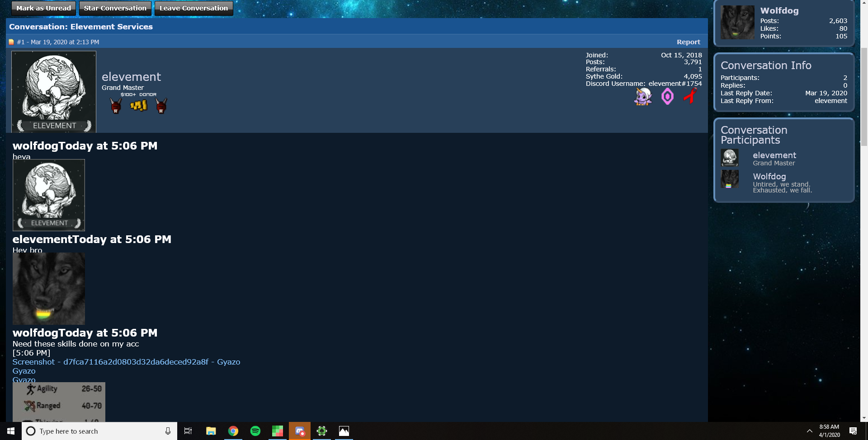Click the Discord Username value elevement#1754
The height and width of the screenshot is (440, 868).
(675, 84)
